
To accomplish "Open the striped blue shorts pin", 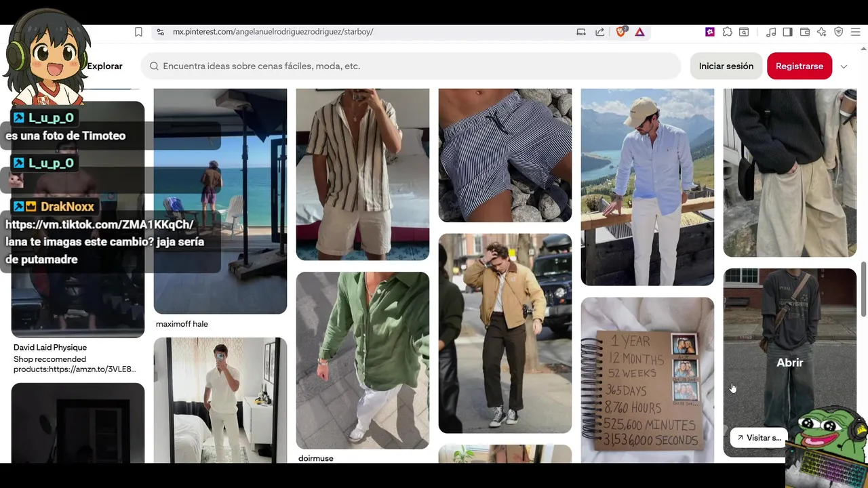I will tap(505, 155).
